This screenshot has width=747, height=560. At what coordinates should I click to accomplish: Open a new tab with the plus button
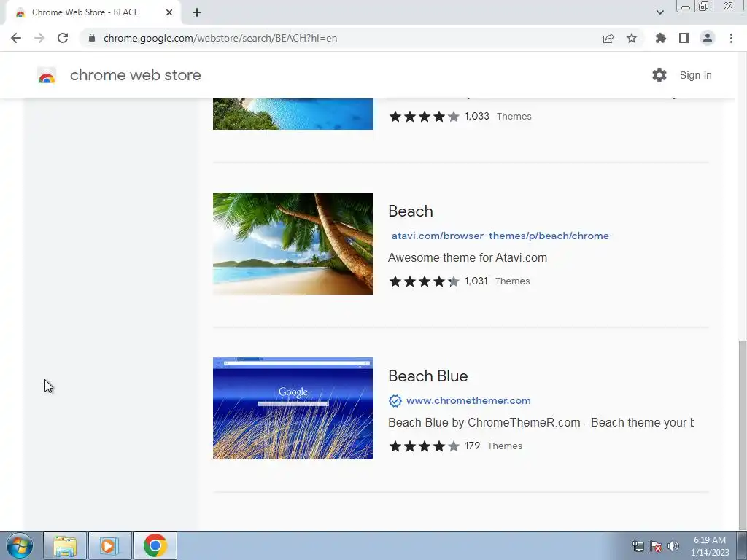click(x=197, y=12)
